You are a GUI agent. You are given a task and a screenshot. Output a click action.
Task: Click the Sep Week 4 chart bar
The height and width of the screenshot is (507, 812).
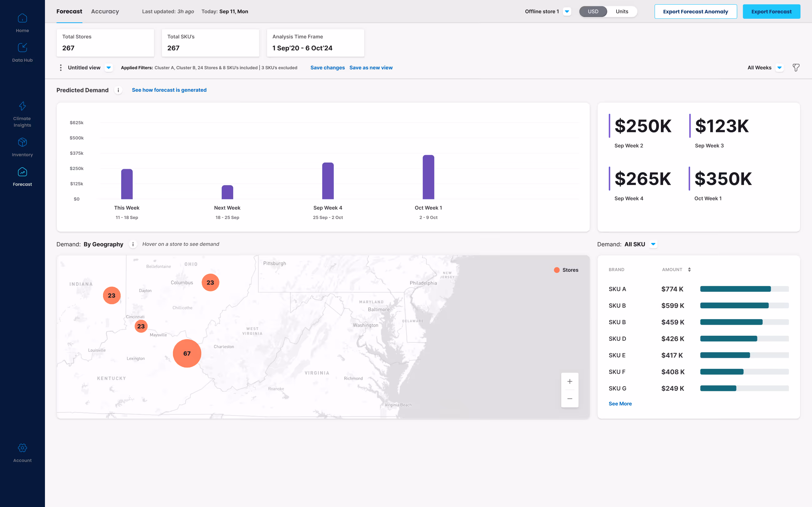click(328, 181)
